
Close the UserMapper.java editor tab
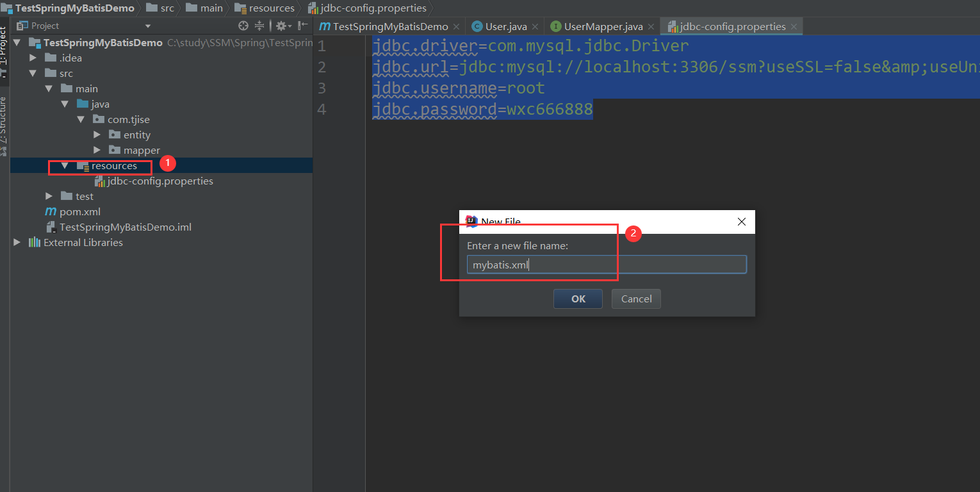650,27
